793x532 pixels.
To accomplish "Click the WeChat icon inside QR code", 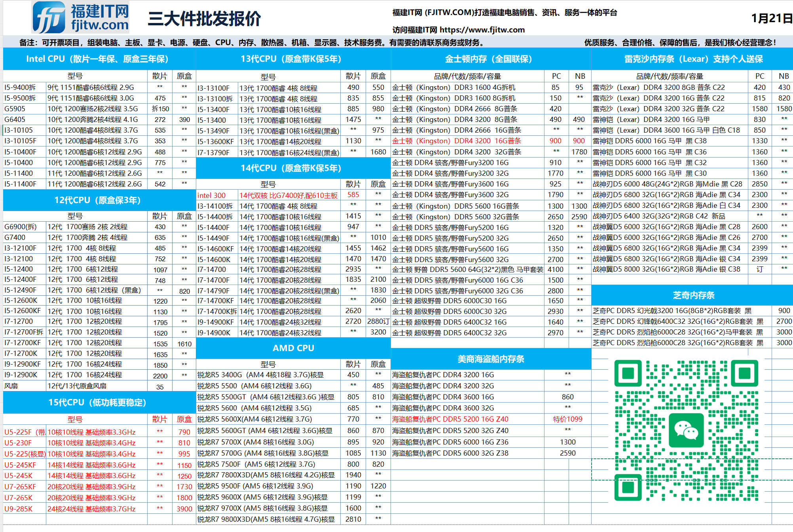I will click(686, 430).
